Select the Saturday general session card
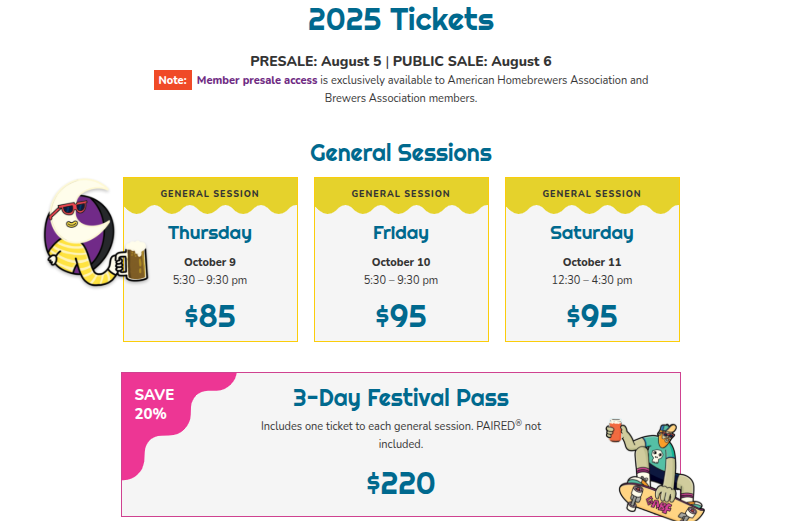 click(592, 259)
